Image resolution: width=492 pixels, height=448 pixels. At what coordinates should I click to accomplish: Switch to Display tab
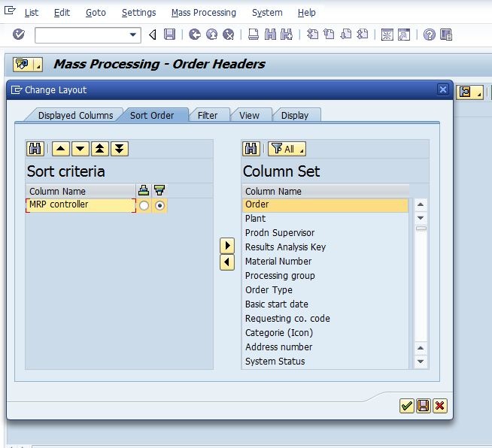click(x=295, y=115)
